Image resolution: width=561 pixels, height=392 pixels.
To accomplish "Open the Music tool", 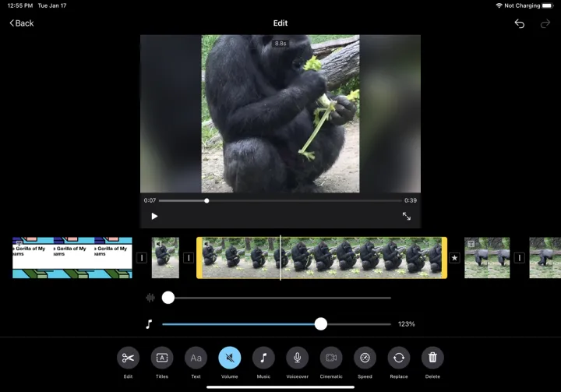I will click(263, 358).
